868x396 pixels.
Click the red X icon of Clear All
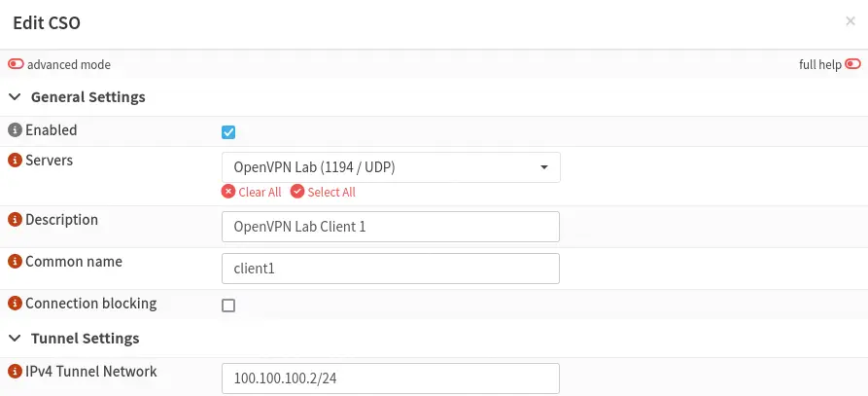228,192
